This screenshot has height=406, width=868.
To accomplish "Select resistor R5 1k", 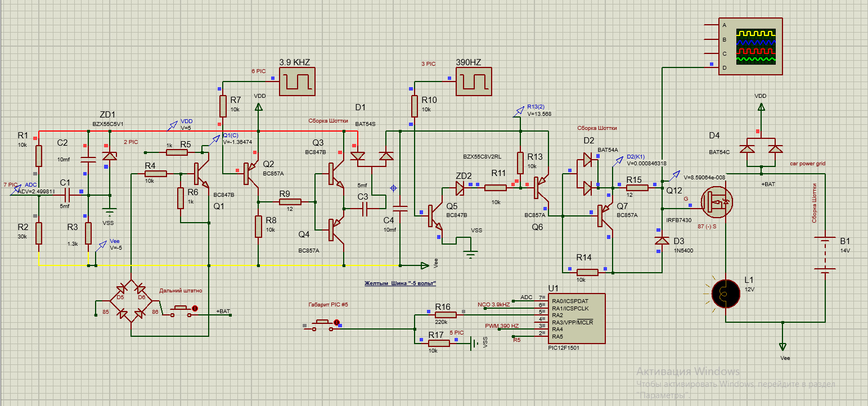I will click(x=177, y=152).
